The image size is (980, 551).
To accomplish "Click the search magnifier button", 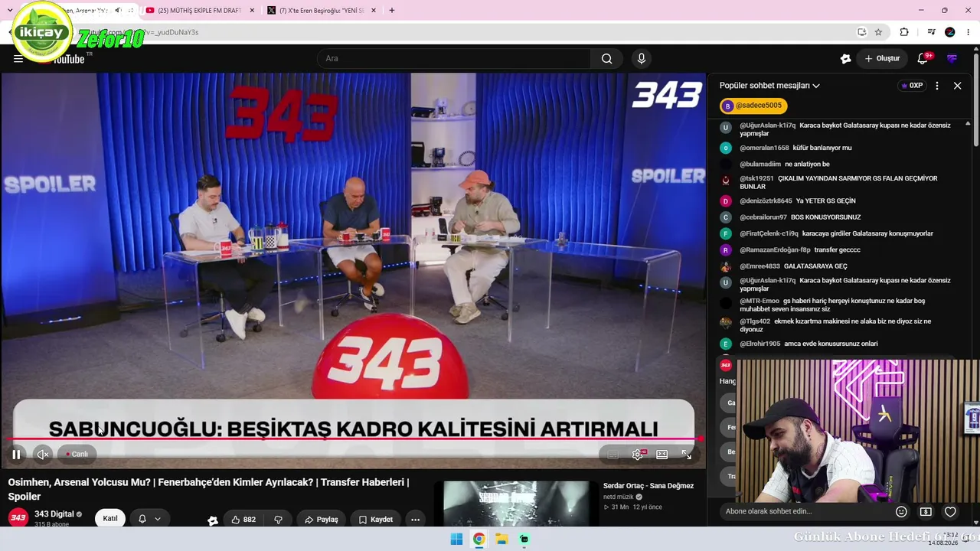I will point(607,59).
